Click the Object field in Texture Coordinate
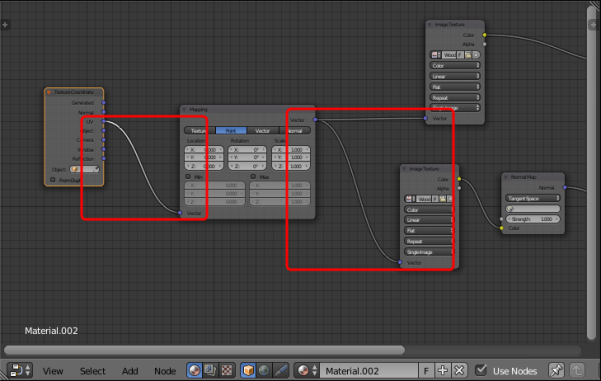Image resolution: width=601 pixels, height=381 pixels. 84,169
